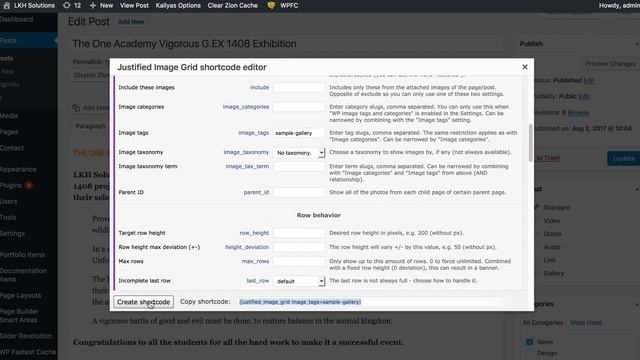Open Howdy admin account menu
Image resolution: width=640 pixels, height=360 pixels.
619,5
